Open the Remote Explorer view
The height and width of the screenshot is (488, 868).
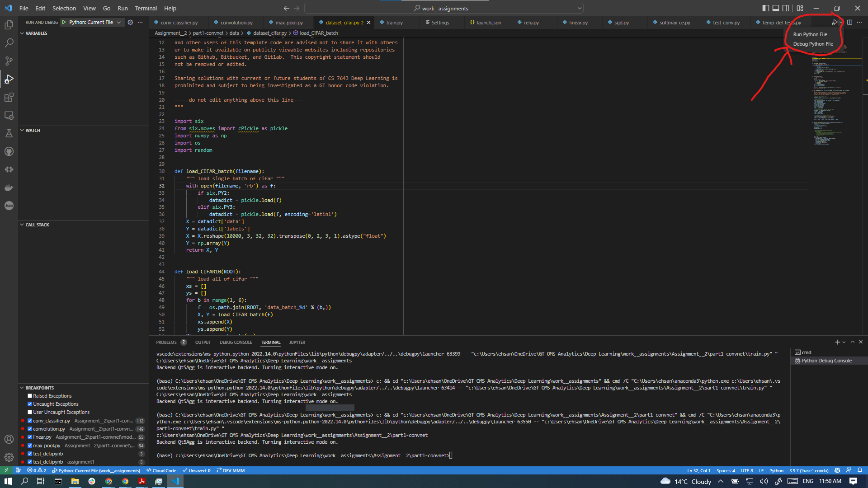coord(9,115)
